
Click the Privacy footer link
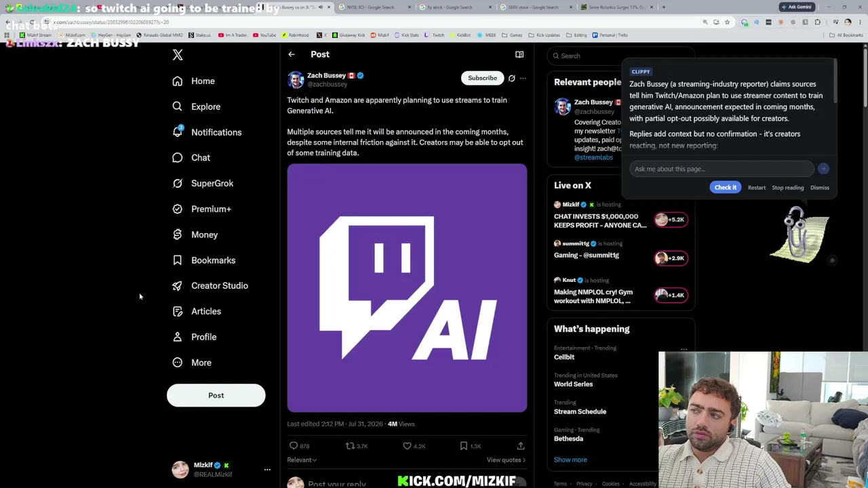click(x=584, y=484)
